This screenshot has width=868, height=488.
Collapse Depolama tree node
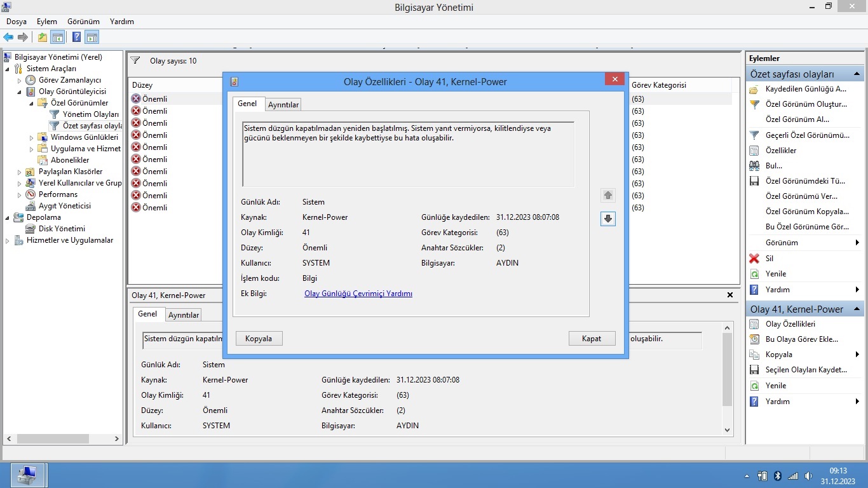[x=8, y=217]
